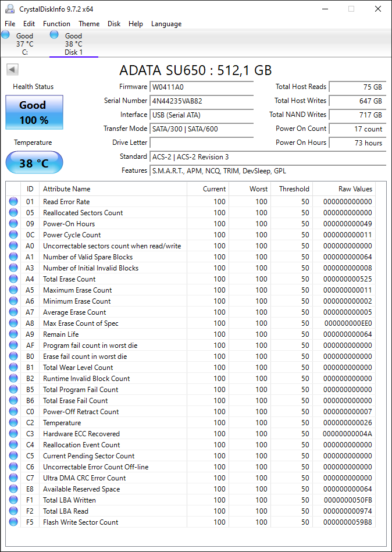Click the previous disk arrow icon
Screen dimensions: 392x552
(x=12, y=70)
